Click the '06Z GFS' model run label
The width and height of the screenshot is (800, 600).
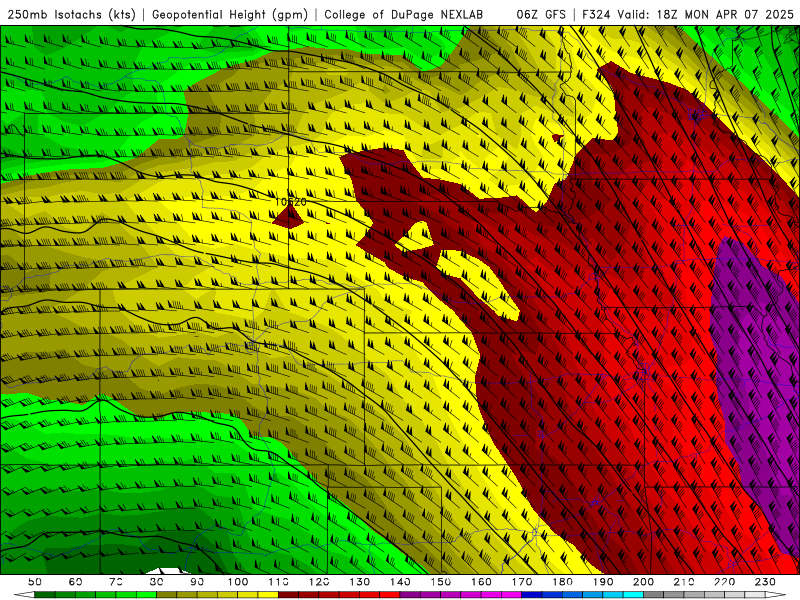541,15
